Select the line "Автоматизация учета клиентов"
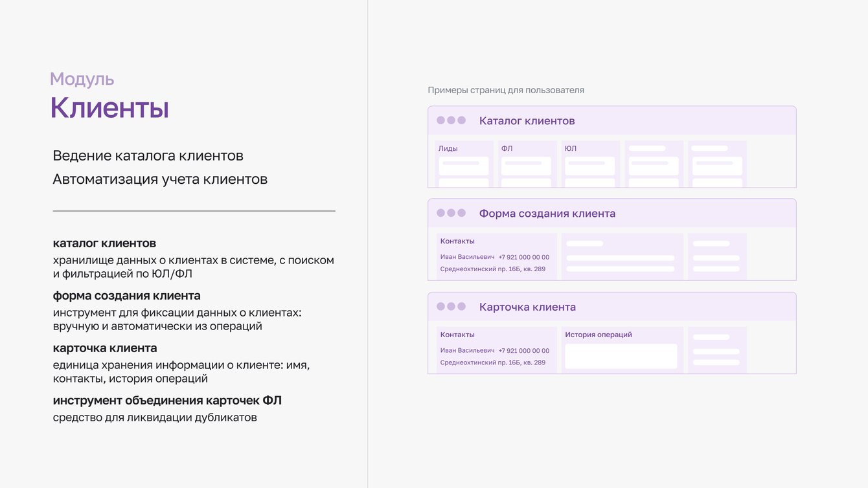 coord(160,179)
